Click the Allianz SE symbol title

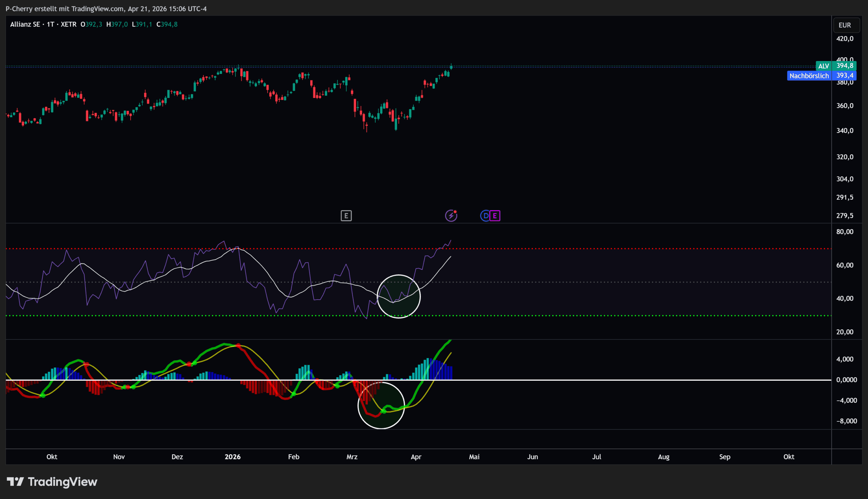tap(25, 24)
